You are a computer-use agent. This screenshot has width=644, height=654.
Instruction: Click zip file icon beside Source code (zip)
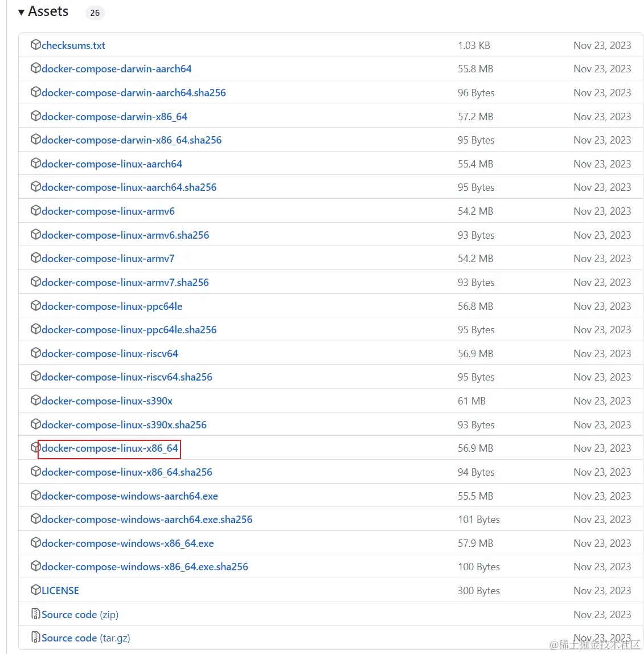pos(36,614)
